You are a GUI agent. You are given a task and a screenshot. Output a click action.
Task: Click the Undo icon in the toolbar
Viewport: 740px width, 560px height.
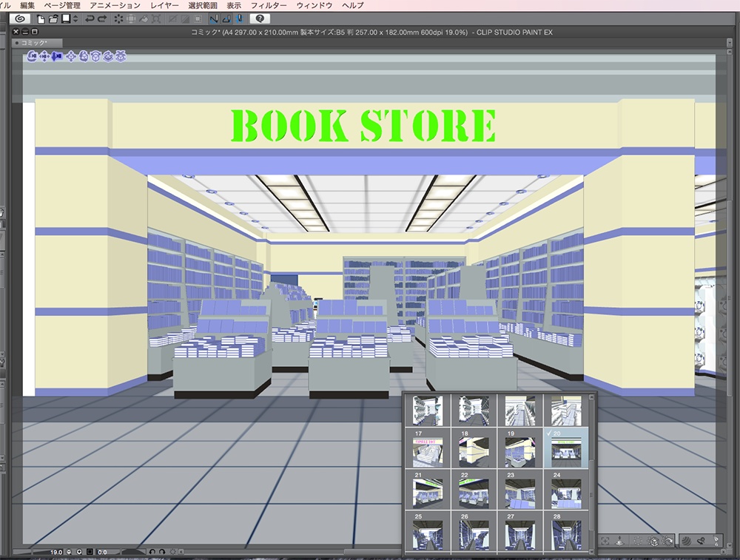click(90, 19)
